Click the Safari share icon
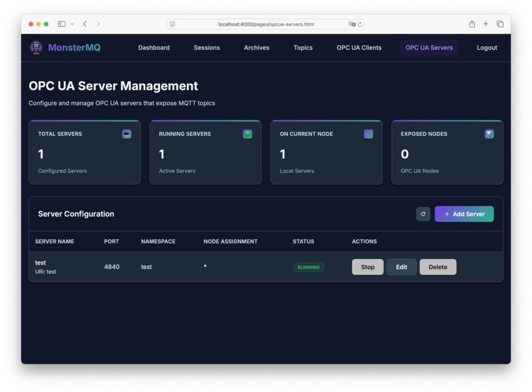This screenshot has width=532, height=392. coord(472,24)
